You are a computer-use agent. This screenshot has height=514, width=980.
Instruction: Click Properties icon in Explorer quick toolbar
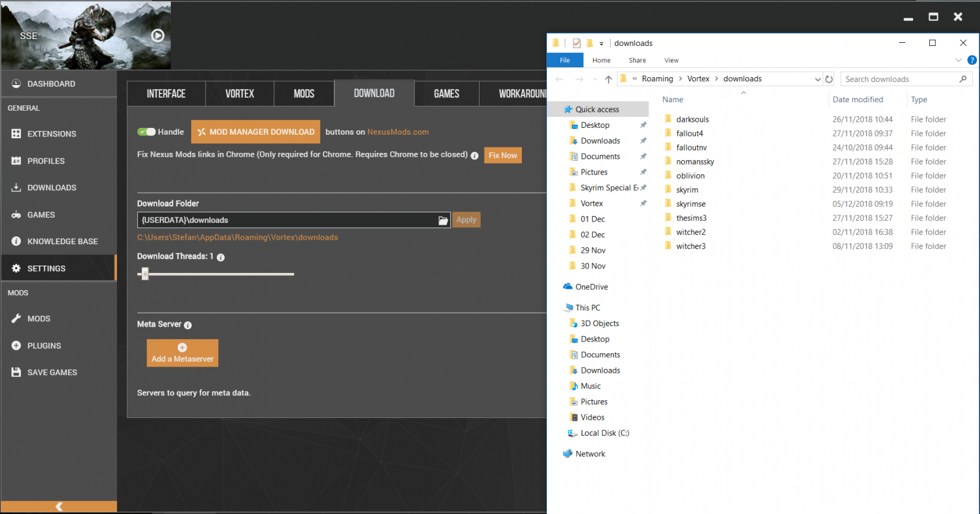[576, 43]
